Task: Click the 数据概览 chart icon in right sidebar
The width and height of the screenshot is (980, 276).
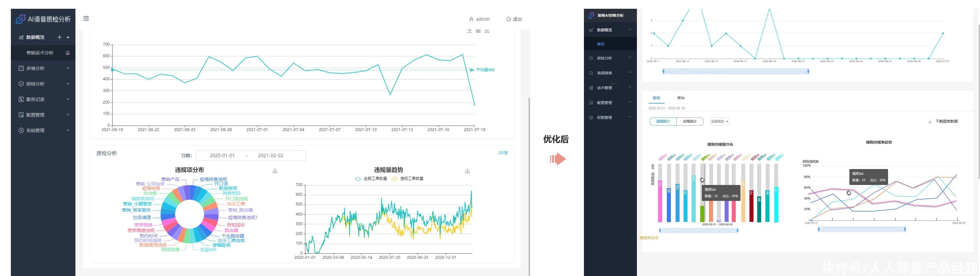Action: tap(591, 30)
